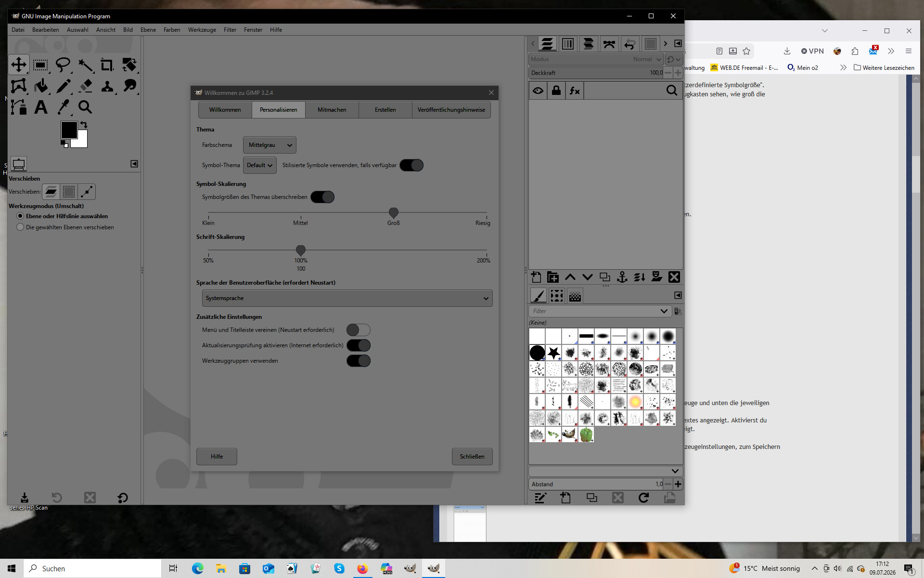Select the Bucket Fill tool
This screenshot has height=578, width=924.
41,86
